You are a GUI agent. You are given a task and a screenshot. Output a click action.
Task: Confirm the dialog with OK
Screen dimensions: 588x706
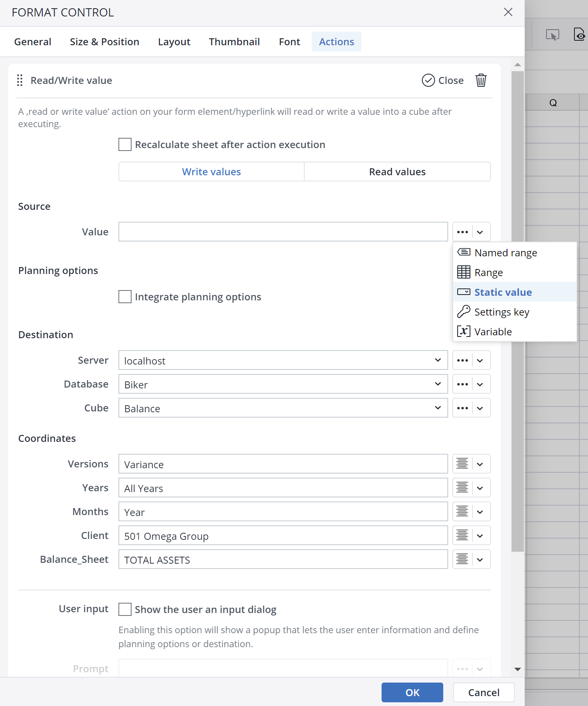[x=412, y=692]
